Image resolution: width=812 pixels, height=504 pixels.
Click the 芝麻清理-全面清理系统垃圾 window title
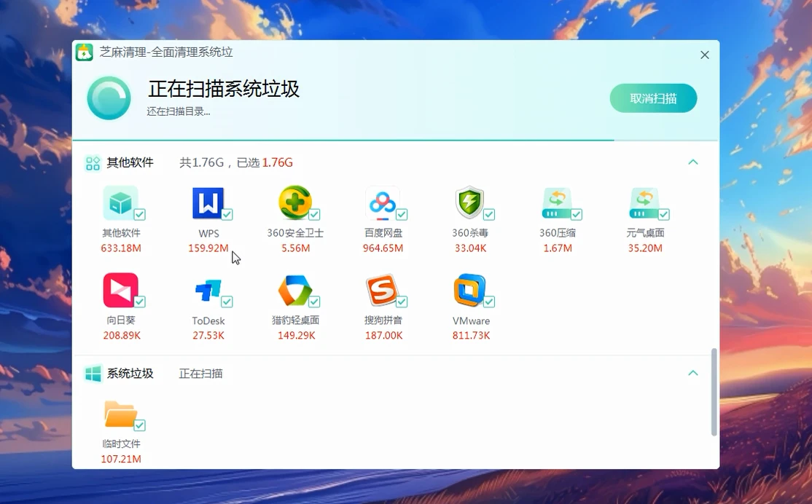166,52
